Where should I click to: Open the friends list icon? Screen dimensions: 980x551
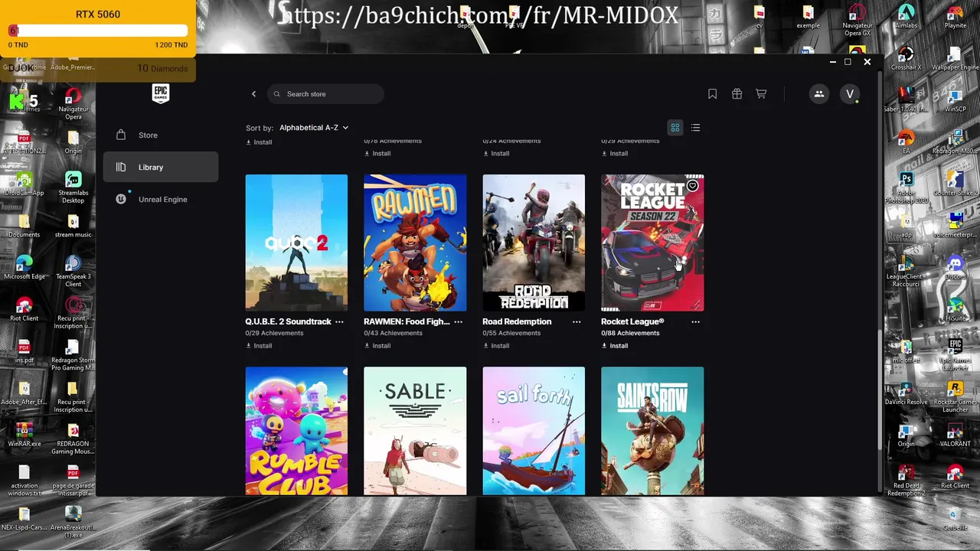click(818, 94)
